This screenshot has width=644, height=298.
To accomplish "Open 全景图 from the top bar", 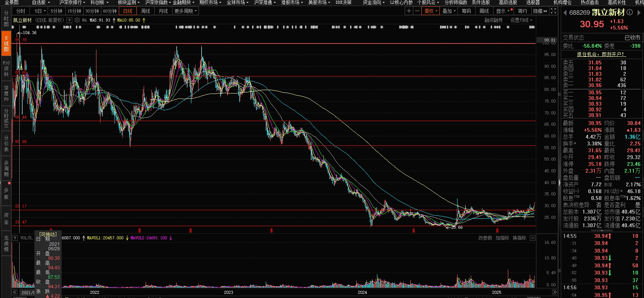I will [x=11, y=2].
